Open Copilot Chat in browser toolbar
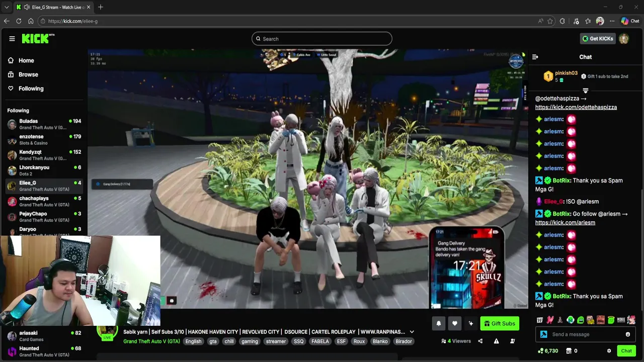Image resolution: width=644 pixels, height=362 pixels. pos(629,21)
